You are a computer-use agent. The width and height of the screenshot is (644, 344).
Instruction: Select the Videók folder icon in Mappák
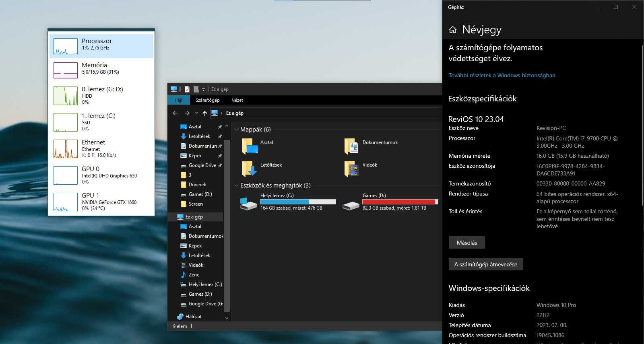[351, 169]
